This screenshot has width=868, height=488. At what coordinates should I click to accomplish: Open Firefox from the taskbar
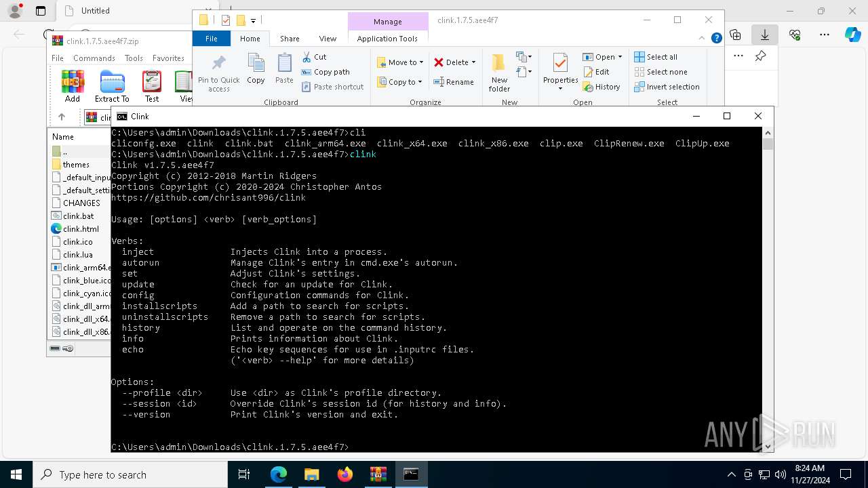(344, 474)
